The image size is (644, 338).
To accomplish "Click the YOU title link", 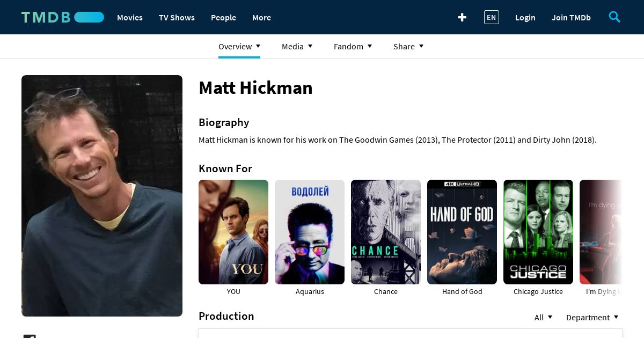I will pos(233,291).
